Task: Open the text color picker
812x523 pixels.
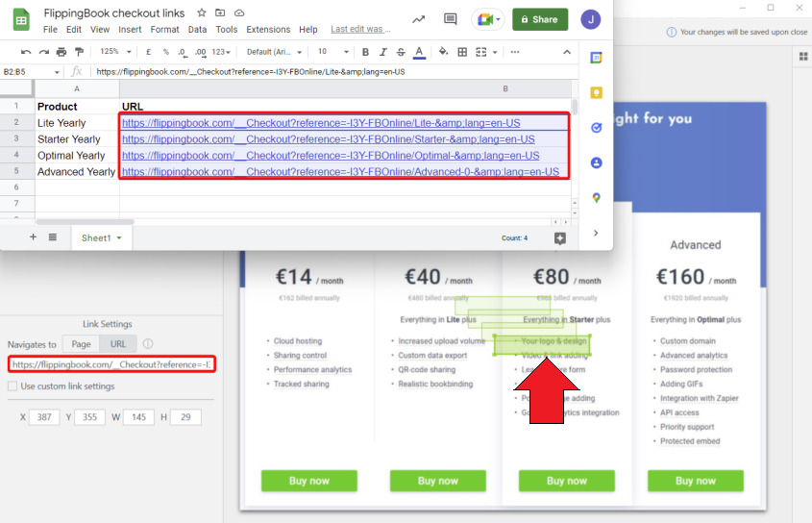Action: pyautogui.click(x=420, y=52)
